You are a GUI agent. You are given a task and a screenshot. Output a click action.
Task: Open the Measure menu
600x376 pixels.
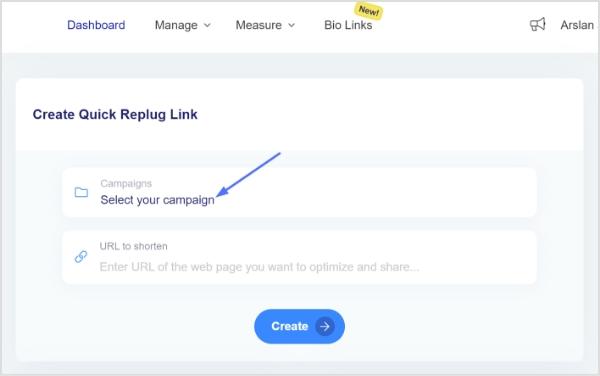coord(265,25)
